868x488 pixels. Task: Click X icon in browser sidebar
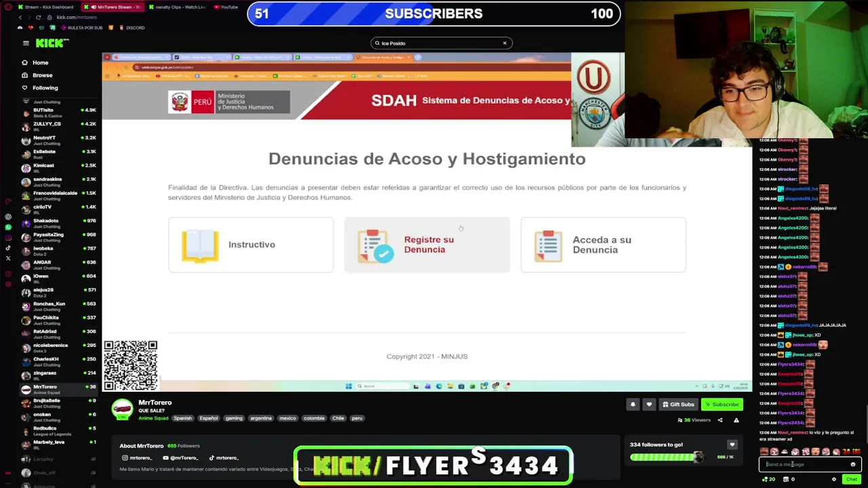(8, 258)
